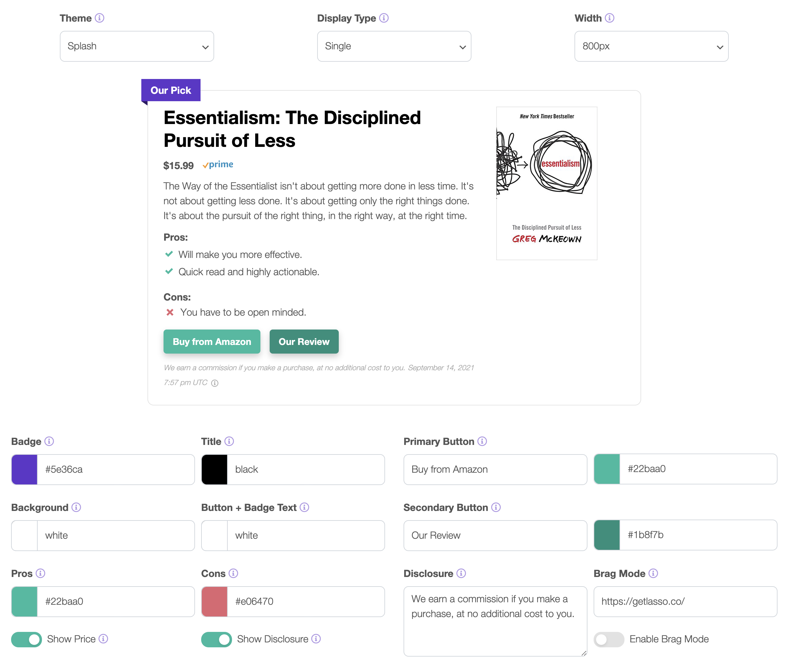Click the Disclosure text area
Screen dimensions: 788x672
coord(495,621)
